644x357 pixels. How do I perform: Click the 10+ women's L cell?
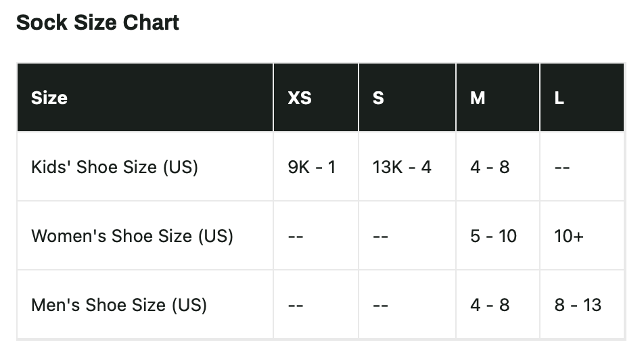click(x=582, y=235)
